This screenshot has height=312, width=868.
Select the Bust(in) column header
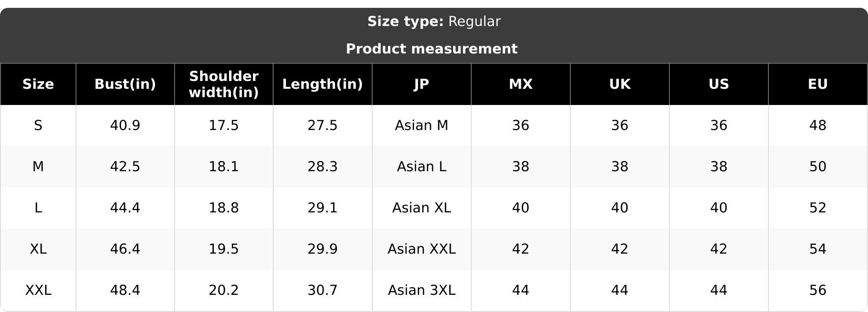click(125, 84)
